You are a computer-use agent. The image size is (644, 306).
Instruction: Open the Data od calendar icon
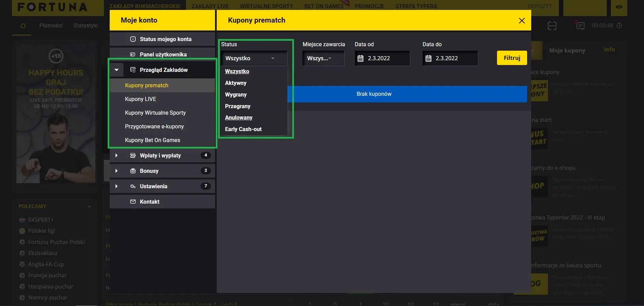[x=360, y=58]
